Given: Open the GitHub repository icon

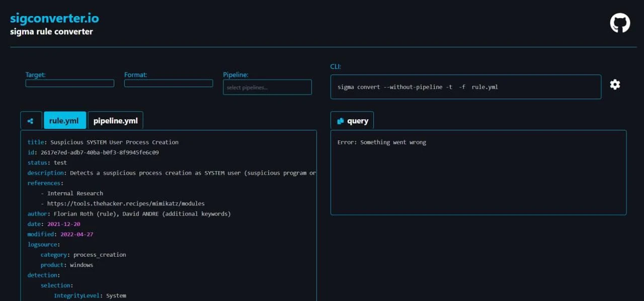Looking at the screenshot, I should click(620, 23).
